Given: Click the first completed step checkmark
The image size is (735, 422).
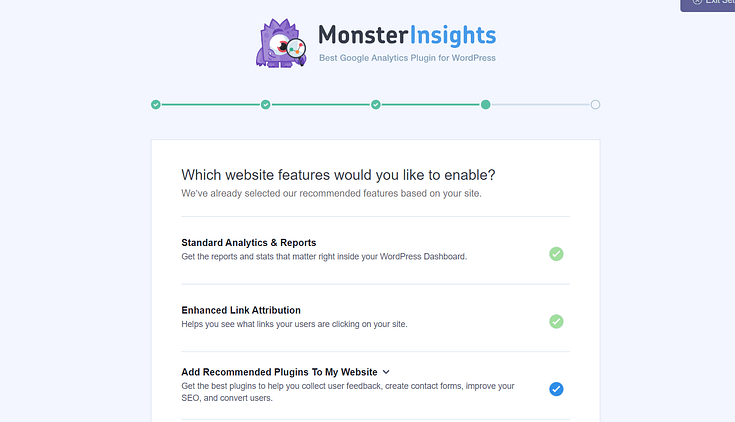Looking at the screenshot, I should (x=156, y=104).
